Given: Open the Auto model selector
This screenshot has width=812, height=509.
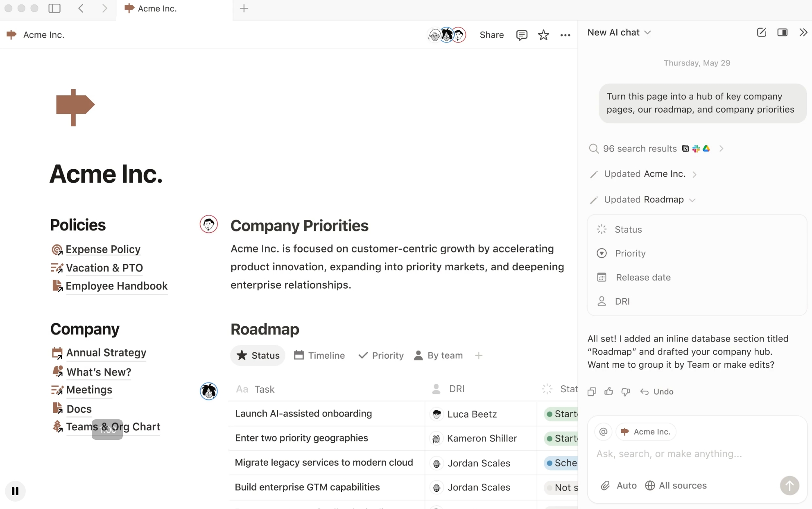Looking at the screenshot, I should click(627, 486).
